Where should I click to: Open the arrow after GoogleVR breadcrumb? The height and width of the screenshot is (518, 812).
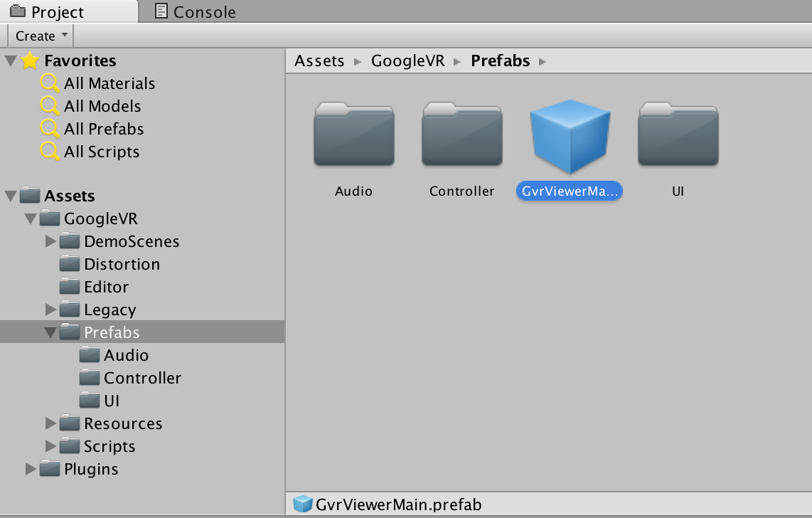point(457,62)
